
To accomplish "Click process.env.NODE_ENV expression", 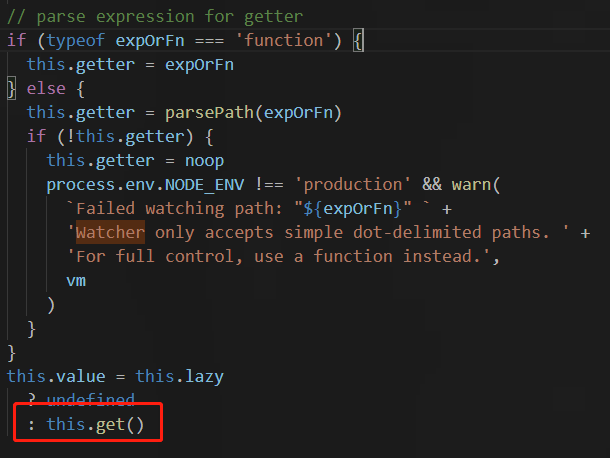I will click(x=145, y=185).
